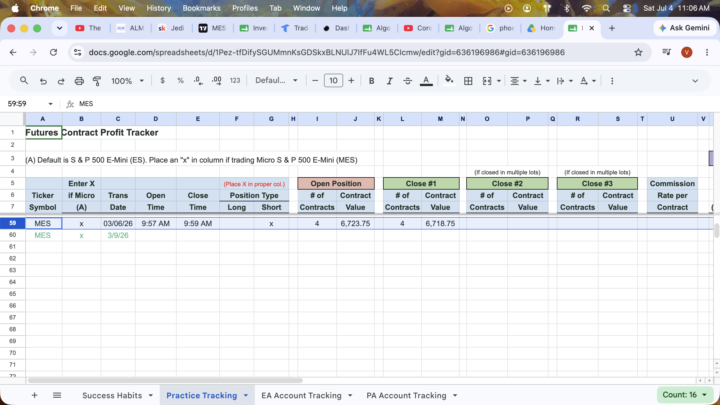Activate the paint format tool
Viewport: 720px width, 405px height.
click(x=97, y=81)
